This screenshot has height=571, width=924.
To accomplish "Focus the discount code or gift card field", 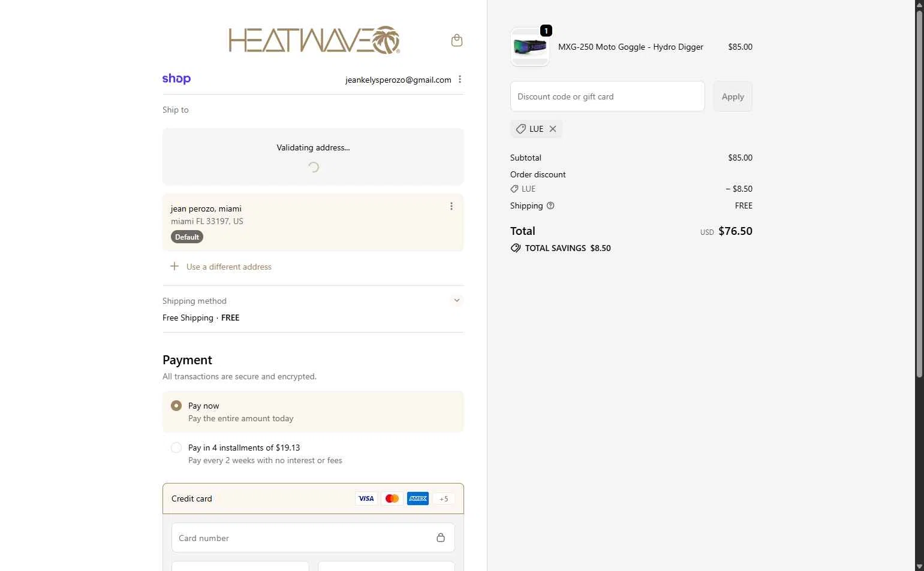I will tap(607, 96).
